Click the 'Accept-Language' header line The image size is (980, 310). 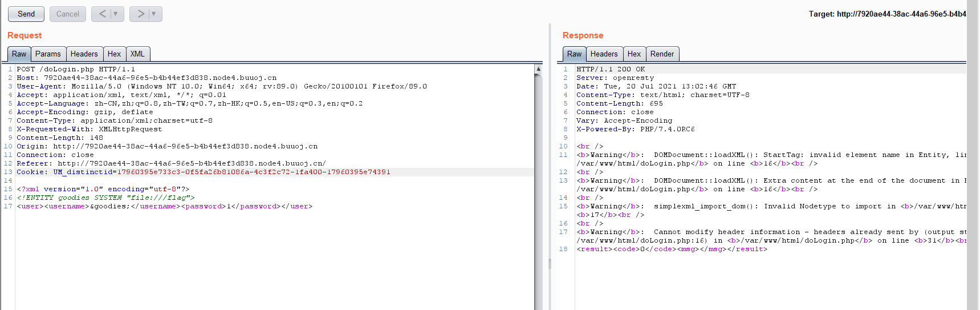tap(190, 103)
